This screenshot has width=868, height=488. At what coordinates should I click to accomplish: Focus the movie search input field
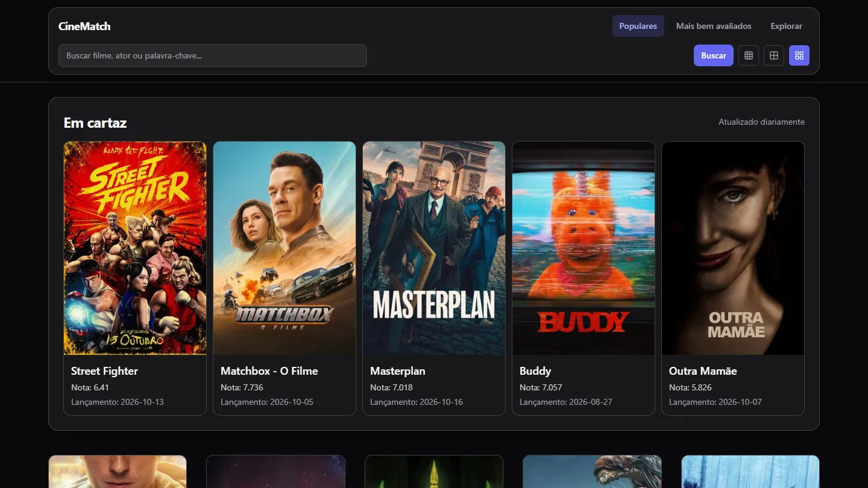coord(213,55)
